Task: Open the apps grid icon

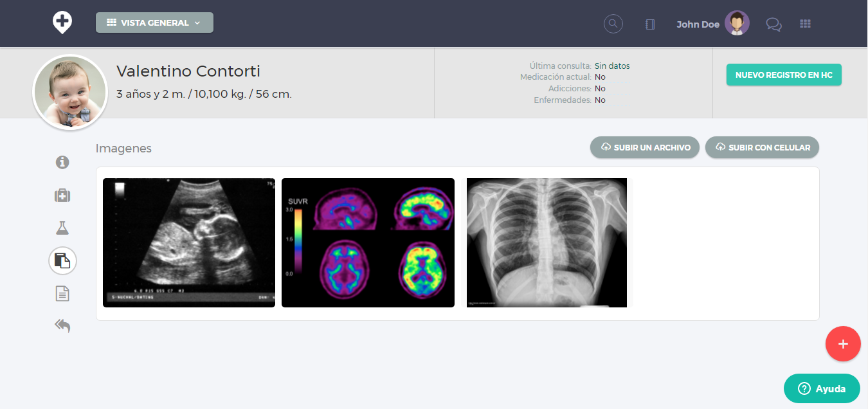Action: tap(805, 24)
